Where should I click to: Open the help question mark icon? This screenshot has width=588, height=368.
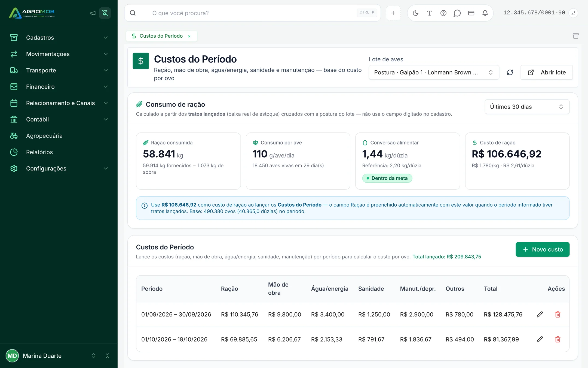(443, 13)
